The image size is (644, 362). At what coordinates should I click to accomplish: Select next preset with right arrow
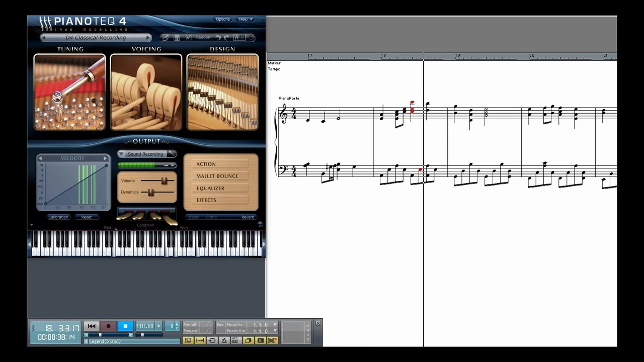pyautogui.click(x=148, y=38)
